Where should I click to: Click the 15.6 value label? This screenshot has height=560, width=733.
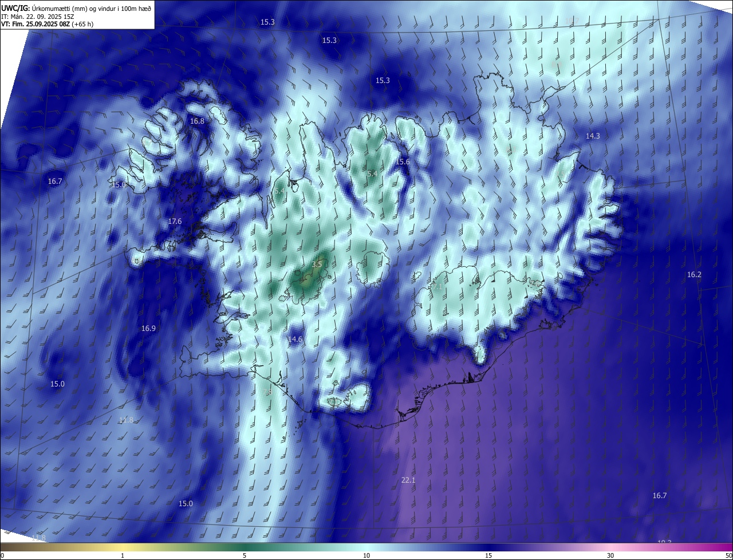[x=403, y=162]
